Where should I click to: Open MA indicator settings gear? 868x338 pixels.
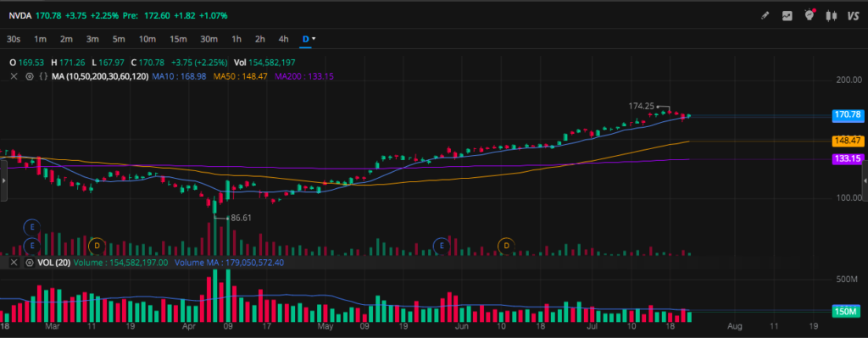[30, 76]
